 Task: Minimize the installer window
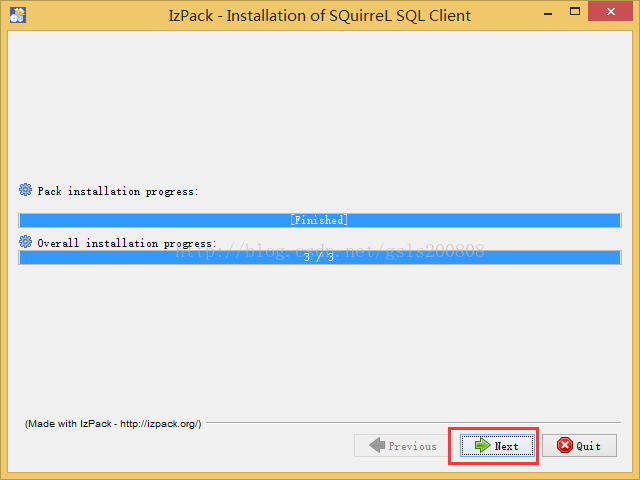(548, 13)
